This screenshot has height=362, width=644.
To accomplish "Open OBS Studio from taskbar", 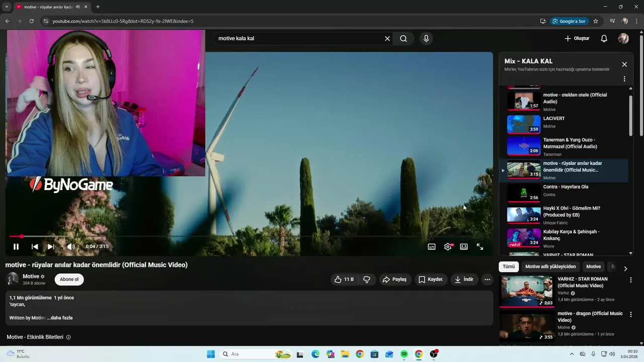I will (434, 354).
